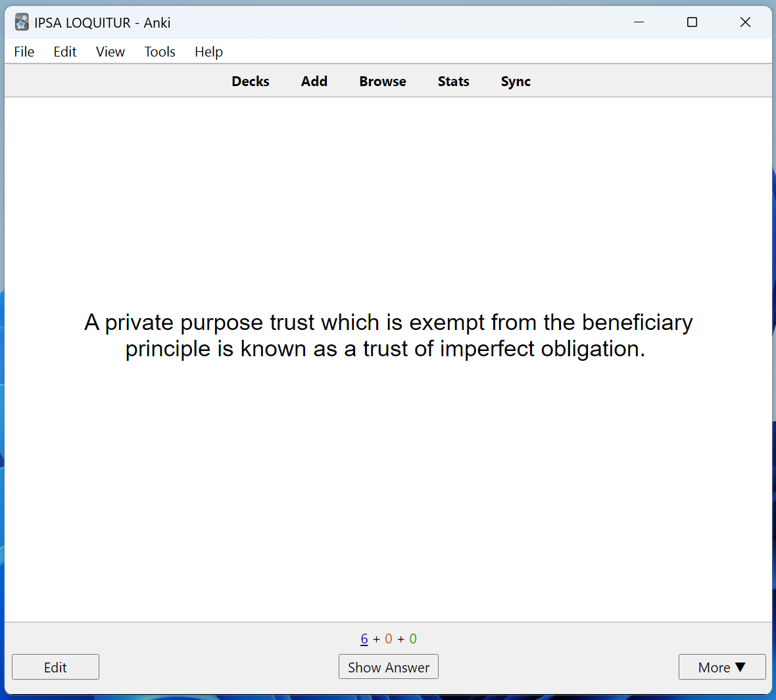Open the Add card window

coord(314,81)
